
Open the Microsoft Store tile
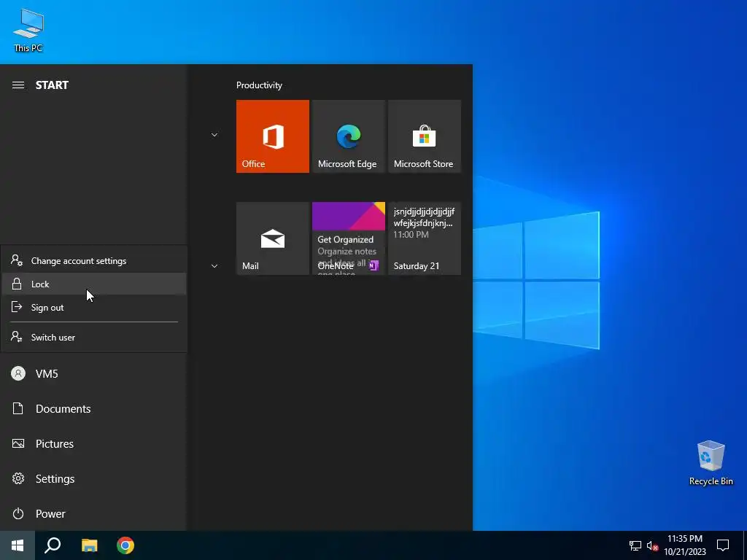coord(425,136)
